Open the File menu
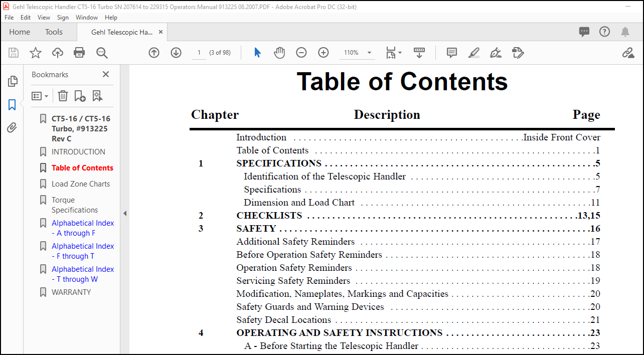 9,17
